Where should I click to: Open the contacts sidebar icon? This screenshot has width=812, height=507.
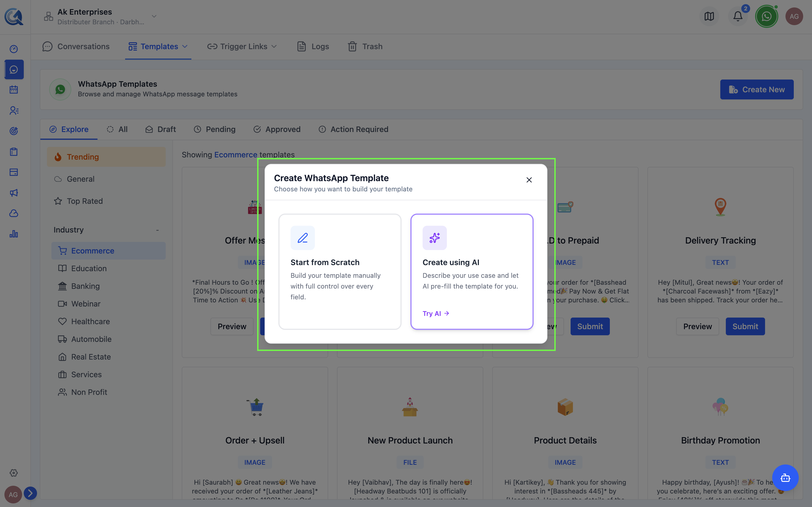point(14,110)
